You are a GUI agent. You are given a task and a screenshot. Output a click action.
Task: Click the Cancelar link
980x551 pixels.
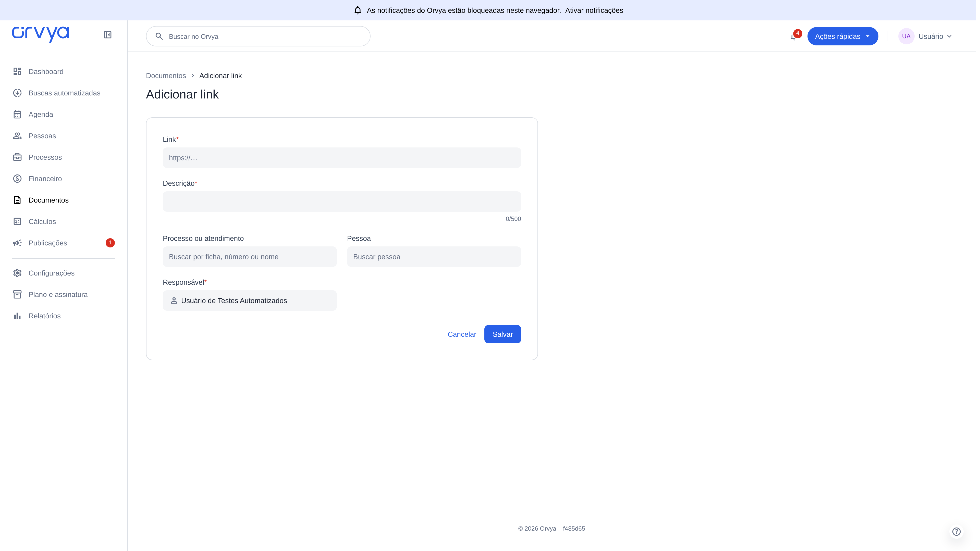462,334
